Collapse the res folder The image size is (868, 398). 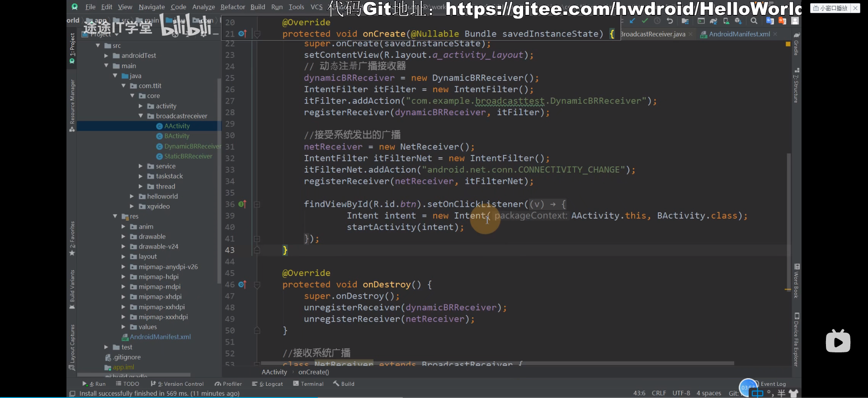point(115,216)
